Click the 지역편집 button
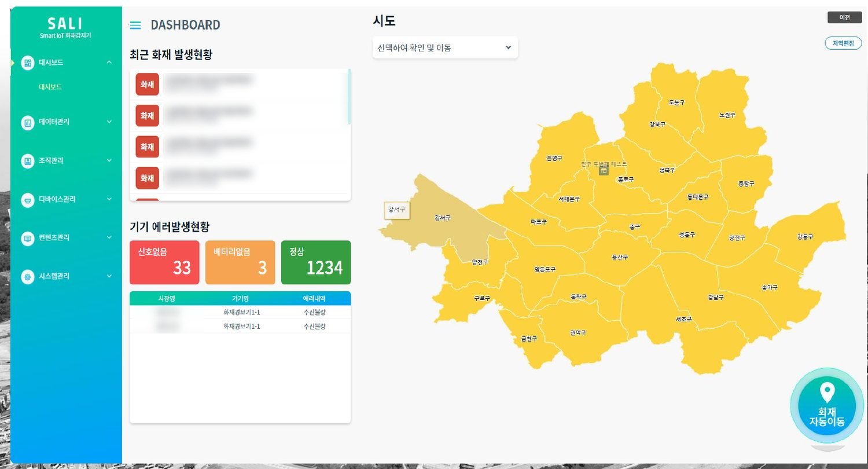This screenshot has width=868, height=469. [843, 43]
